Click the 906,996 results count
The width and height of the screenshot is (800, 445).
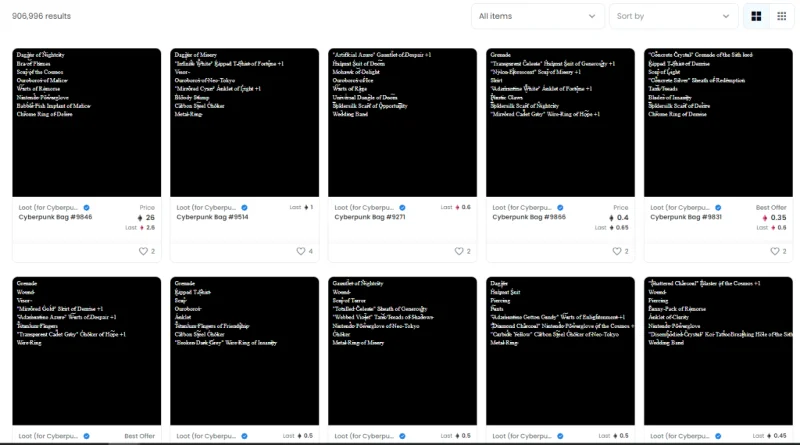(x=41, y=16)
